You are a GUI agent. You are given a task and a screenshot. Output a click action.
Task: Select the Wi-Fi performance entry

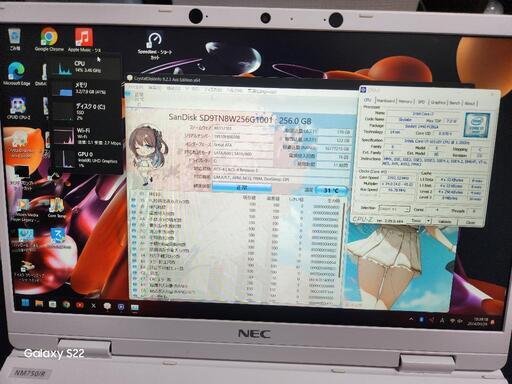86,136
